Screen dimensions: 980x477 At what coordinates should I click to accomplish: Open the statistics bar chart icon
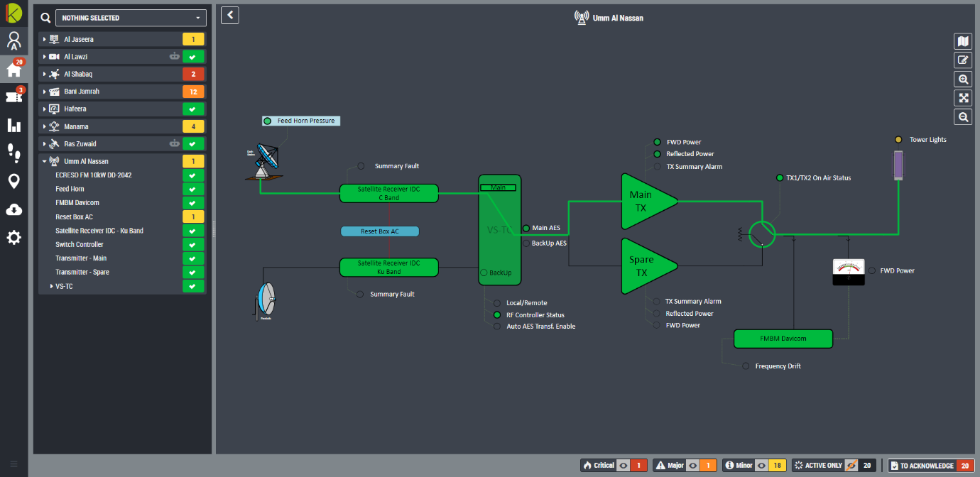13,126
